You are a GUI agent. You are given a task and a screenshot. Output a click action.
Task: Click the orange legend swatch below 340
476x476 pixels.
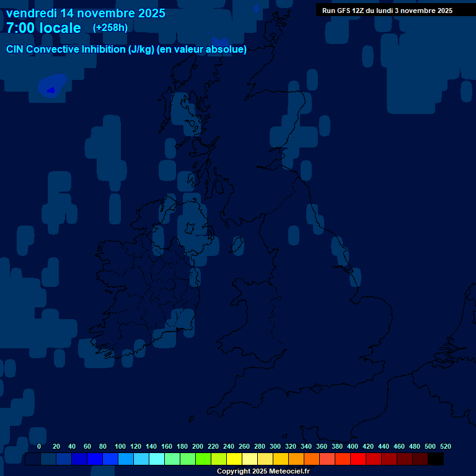pyautogui.click(x=312, y=459)
